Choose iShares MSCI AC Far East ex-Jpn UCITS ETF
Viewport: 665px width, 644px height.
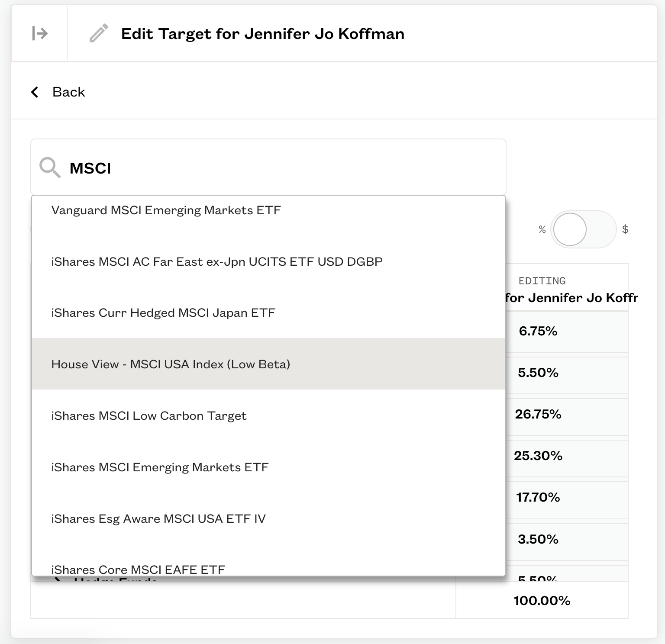pyautogui.click(x=268, y=261)
